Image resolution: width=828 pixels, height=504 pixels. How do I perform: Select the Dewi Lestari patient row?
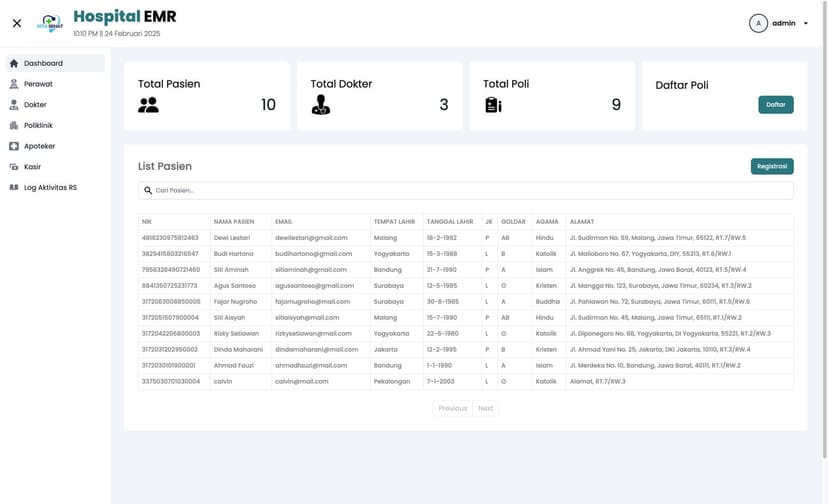(233, 238)
